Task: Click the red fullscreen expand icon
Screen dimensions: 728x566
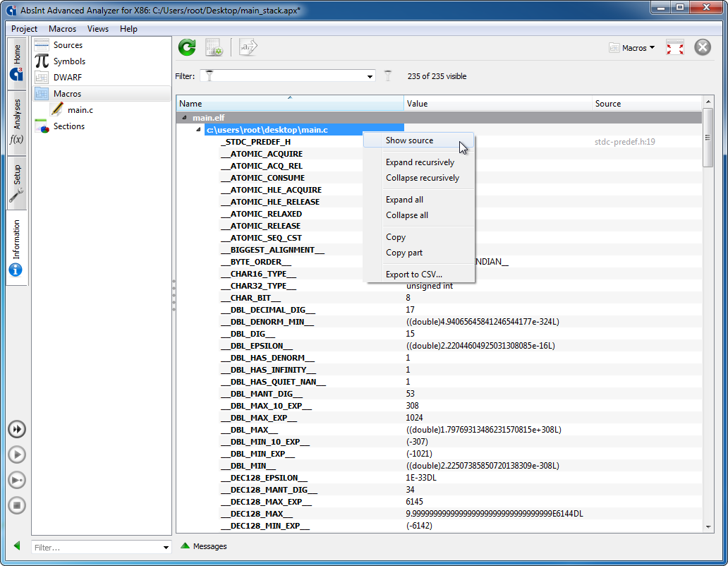Action: 674,47
